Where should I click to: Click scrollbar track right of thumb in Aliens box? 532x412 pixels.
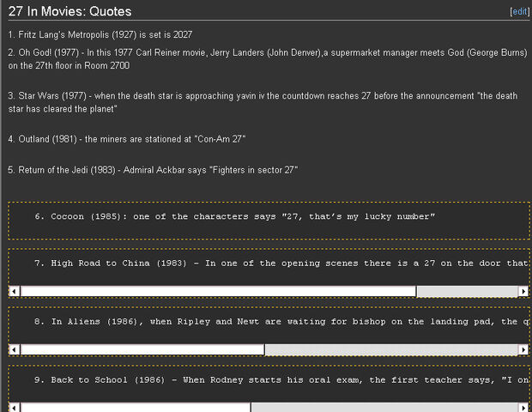pos(391,349)
